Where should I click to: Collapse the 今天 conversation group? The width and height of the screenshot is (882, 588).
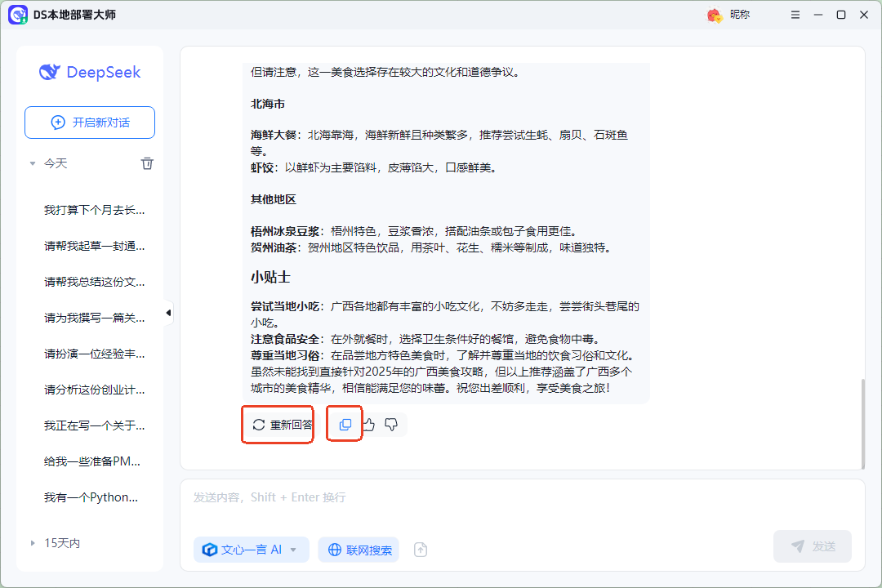coord(32,163)
